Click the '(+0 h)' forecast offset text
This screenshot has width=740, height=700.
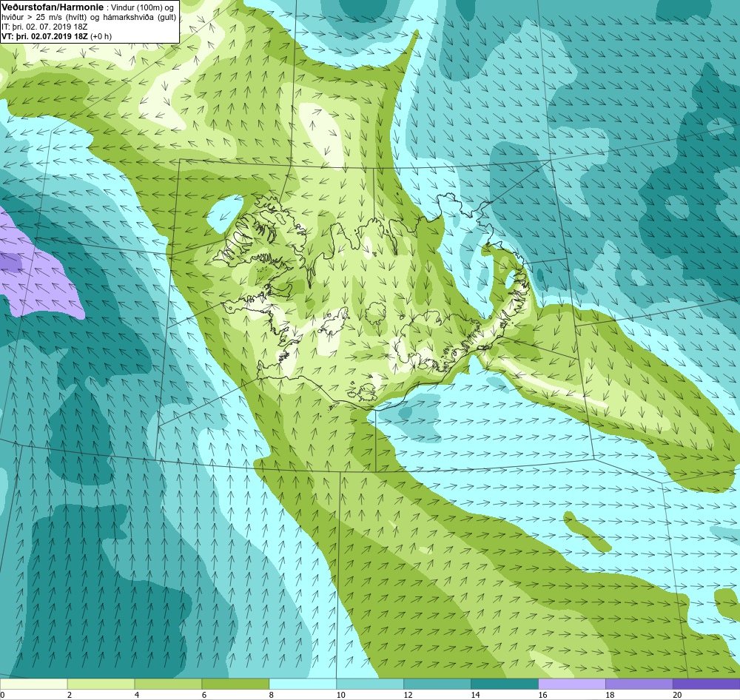[101, 36]
